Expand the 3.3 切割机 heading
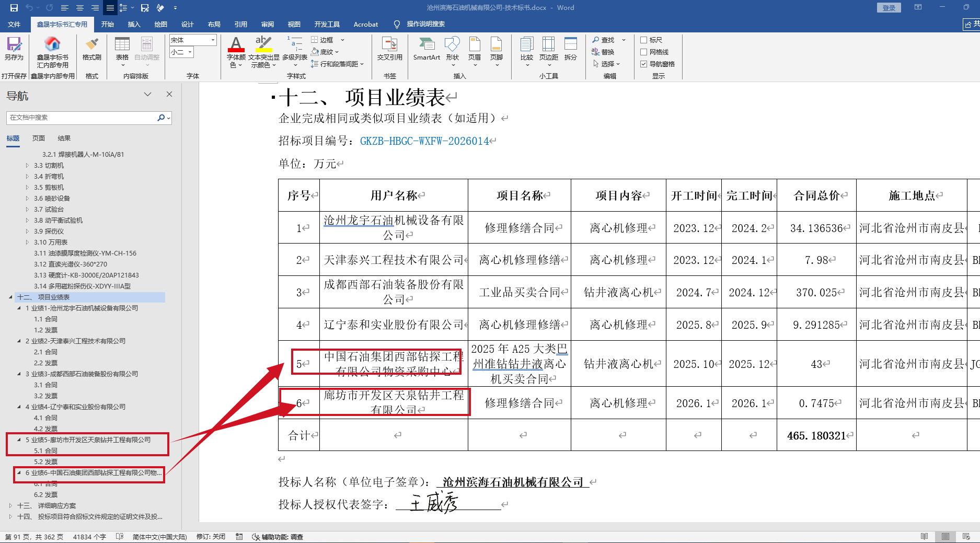 coord(27,165)
